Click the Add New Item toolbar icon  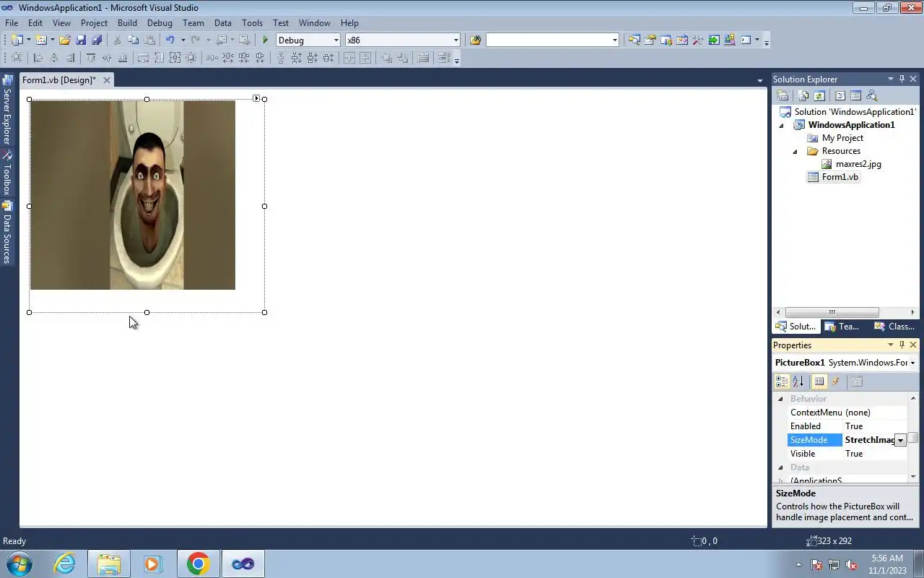coord(41,40)
